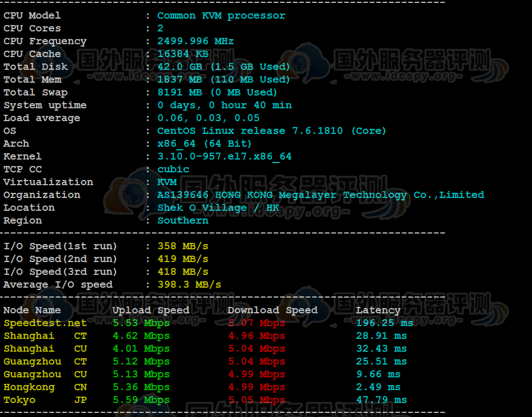This screenshot has height=417, width=532.
Task: Click the 'x86_64 (64 Bit)' arch value
Action: (205, 144)
